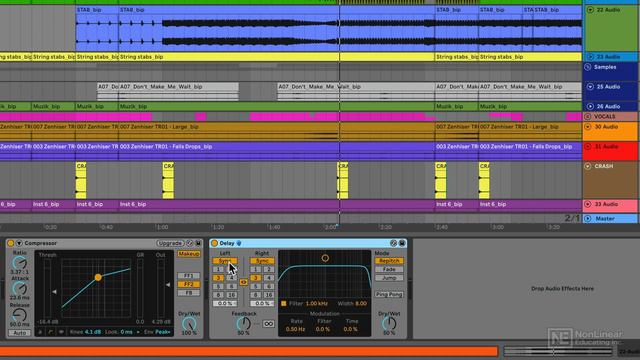Unfold the Master track
Image resolution: width=640 pixels, height=360 pixels.
[x=588, y=219]
